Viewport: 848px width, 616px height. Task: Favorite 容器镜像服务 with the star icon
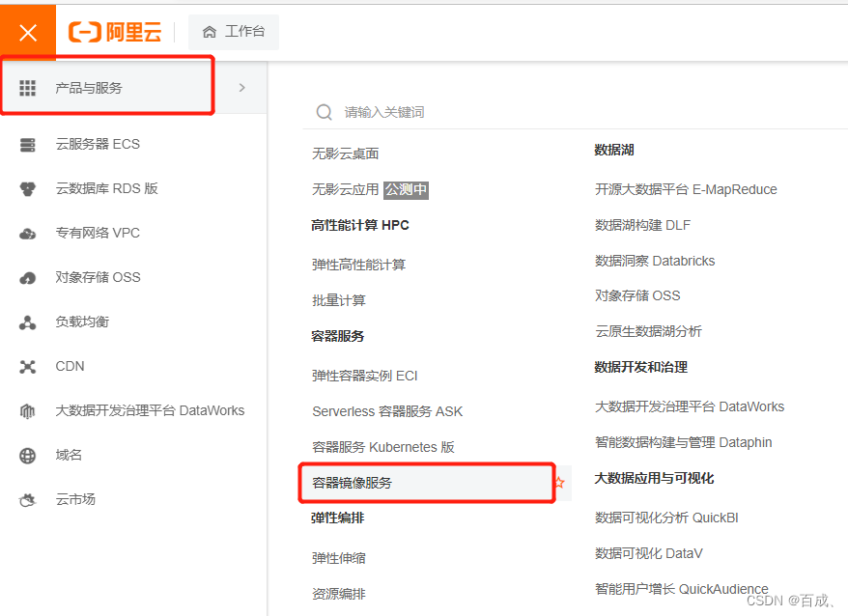click(560, 483)
